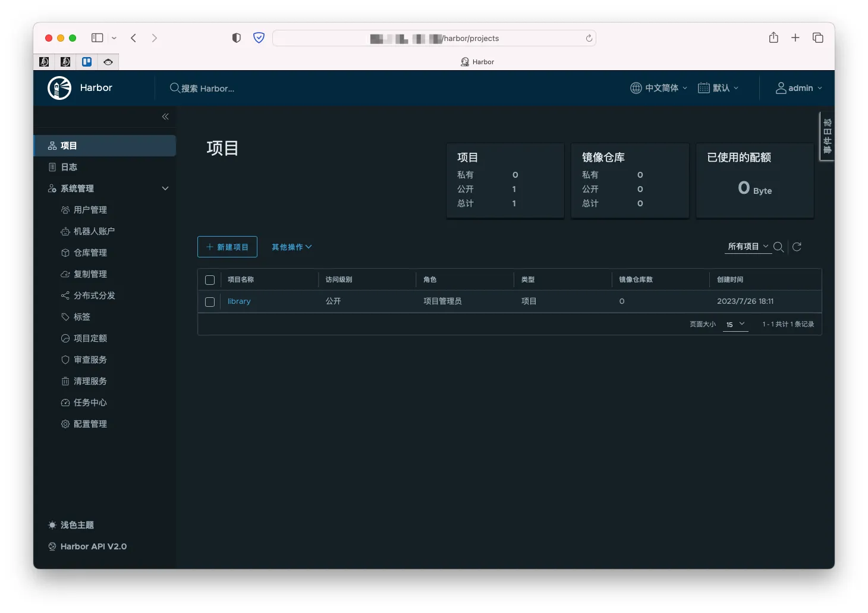
Task: Open 任务中心 page
Action: pyautogui.click(x=90, y=403)
